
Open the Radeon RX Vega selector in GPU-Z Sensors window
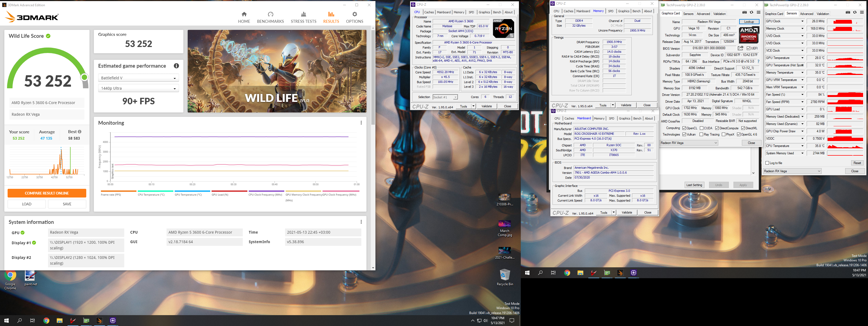[792, 171]
